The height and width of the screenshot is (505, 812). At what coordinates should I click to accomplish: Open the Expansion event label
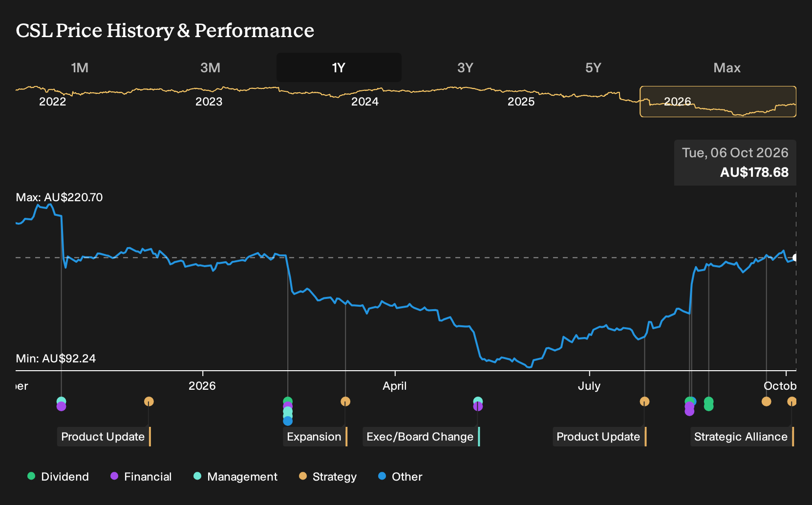click(x=315, y=437)
